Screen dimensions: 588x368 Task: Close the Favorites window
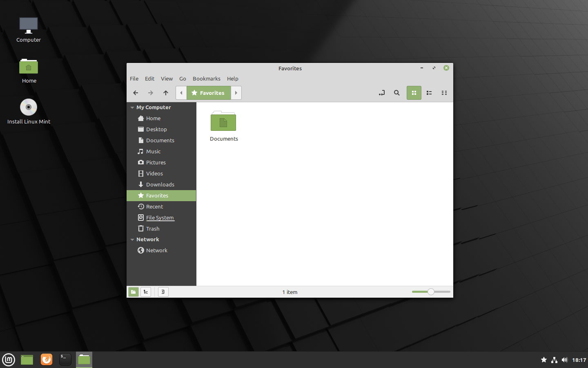click(446, 68)
